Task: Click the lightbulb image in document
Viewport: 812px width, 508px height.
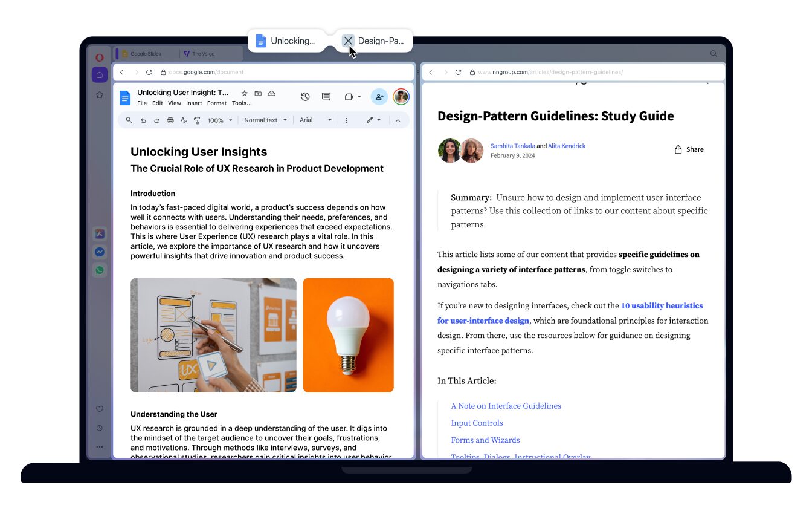Action: (x=348, y=335)
